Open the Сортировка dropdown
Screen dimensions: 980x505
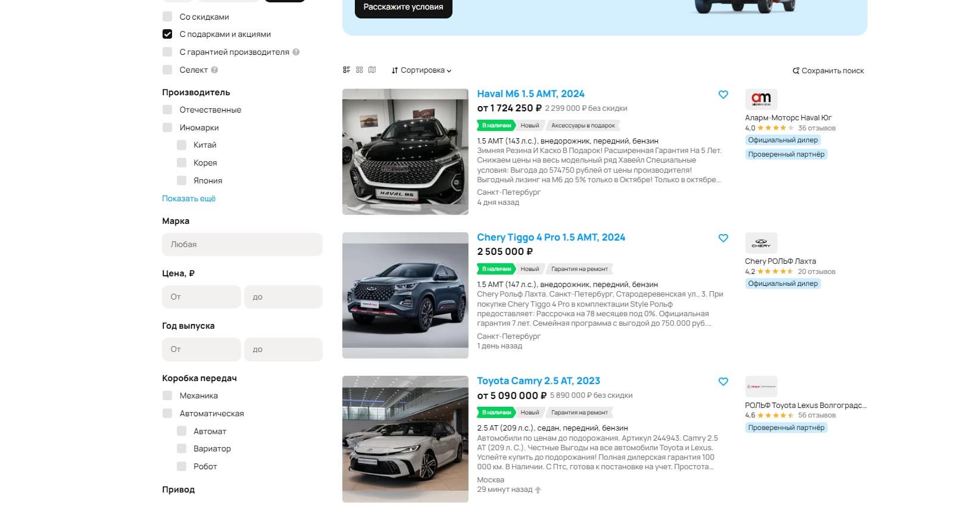pos(422,70)
